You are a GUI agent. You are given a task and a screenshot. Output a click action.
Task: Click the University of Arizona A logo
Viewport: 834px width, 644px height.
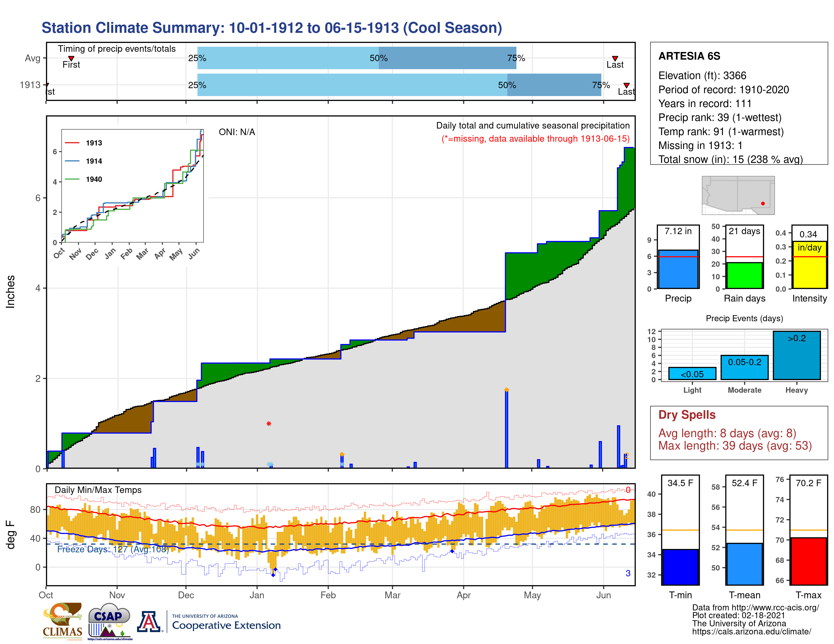point(149,622)
